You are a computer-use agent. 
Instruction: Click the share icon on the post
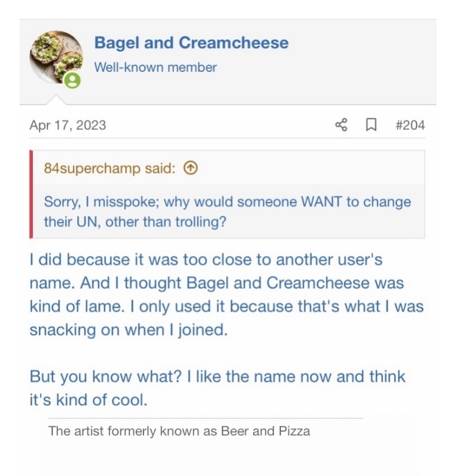click(x=341, y=126)
